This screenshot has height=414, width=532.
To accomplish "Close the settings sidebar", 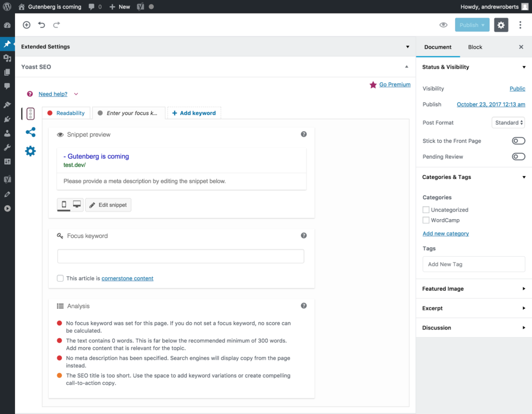I will pyautogui.click(x=521, y=47).
